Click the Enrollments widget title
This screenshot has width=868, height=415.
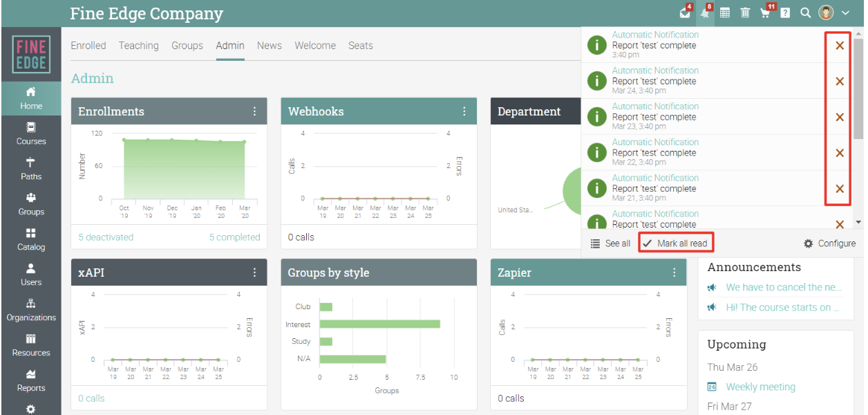point(111,111)
